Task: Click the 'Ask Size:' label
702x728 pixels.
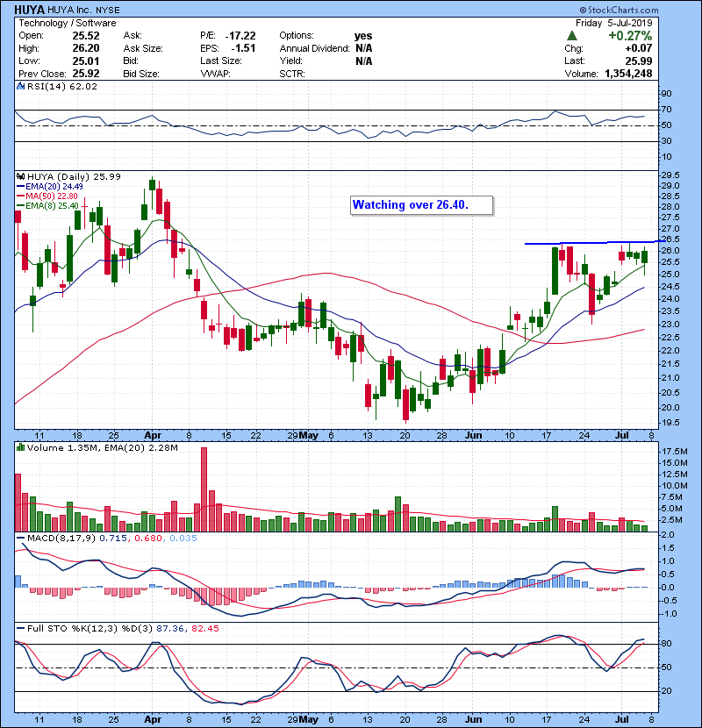Action: (x=143, y=48)
